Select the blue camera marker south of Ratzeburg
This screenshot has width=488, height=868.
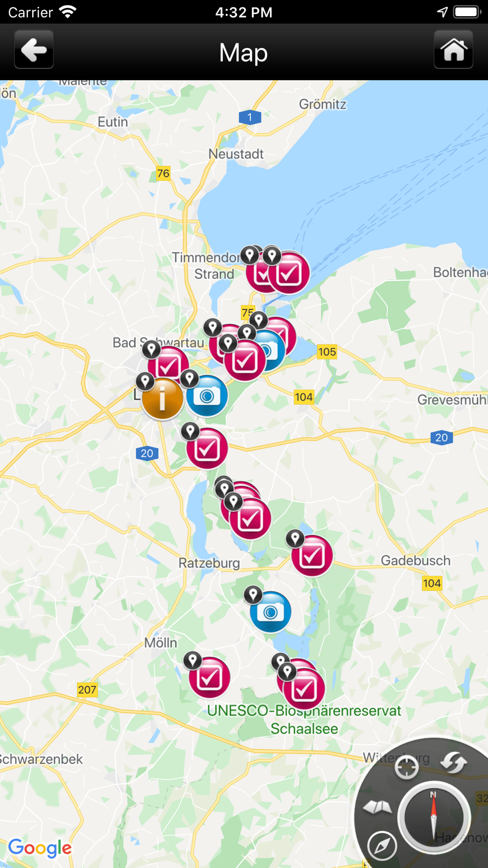pos(270,612)
